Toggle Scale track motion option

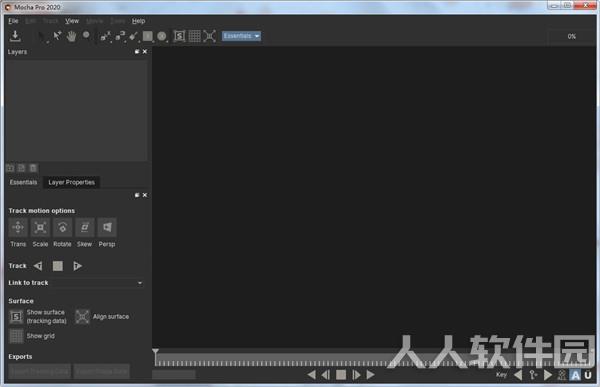[x=40, y=227]
